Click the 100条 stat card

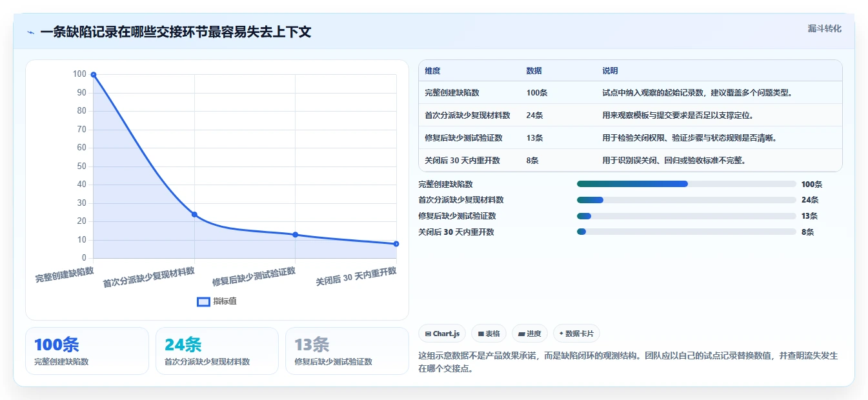point(87,351)
